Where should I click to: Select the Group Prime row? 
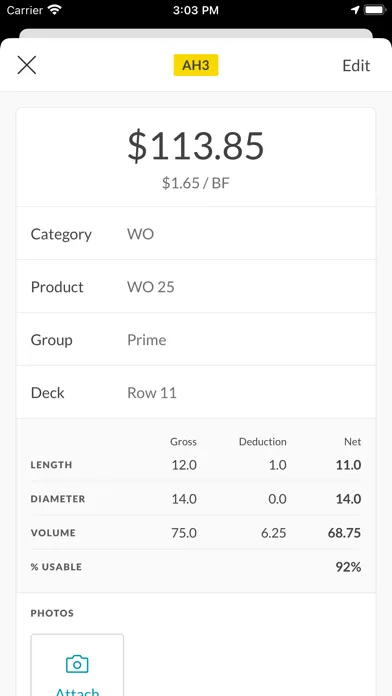196,339
